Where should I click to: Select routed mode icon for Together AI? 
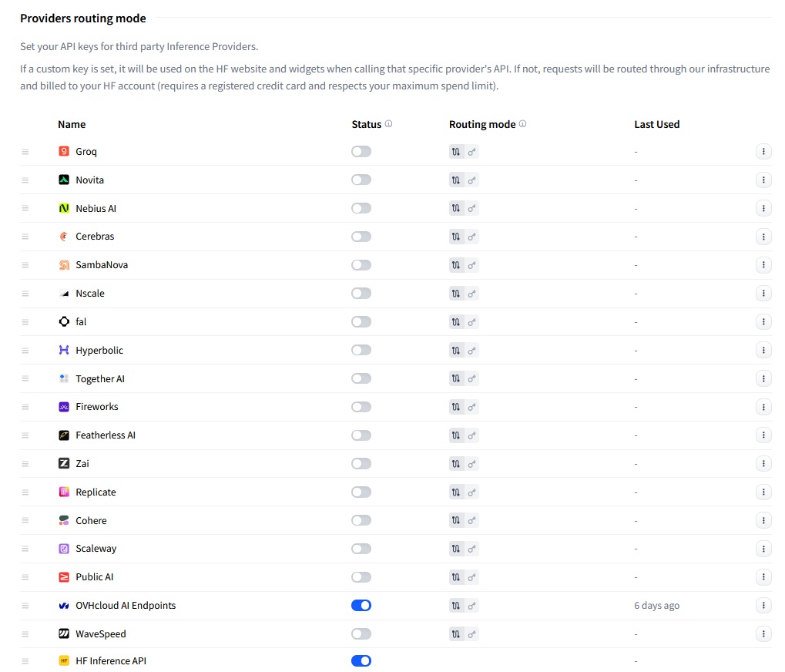click(456, 378)
